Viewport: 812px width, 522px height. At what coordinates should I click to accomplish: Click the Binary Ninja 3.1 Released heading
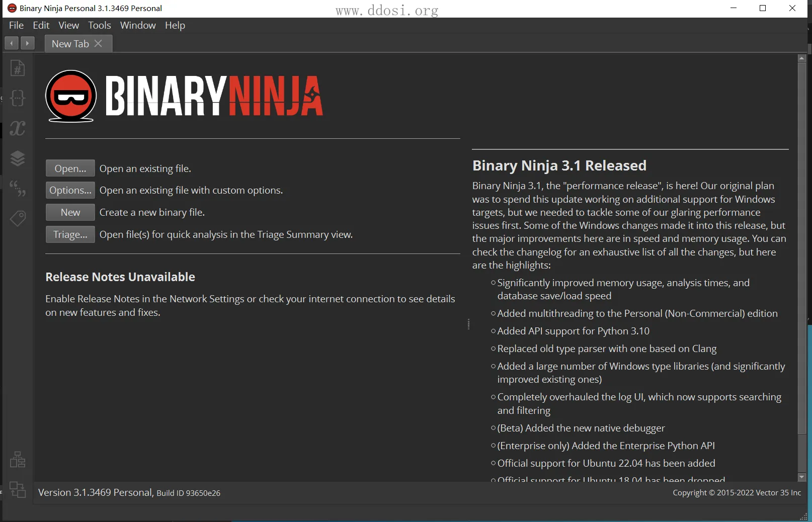coord(559,165)
